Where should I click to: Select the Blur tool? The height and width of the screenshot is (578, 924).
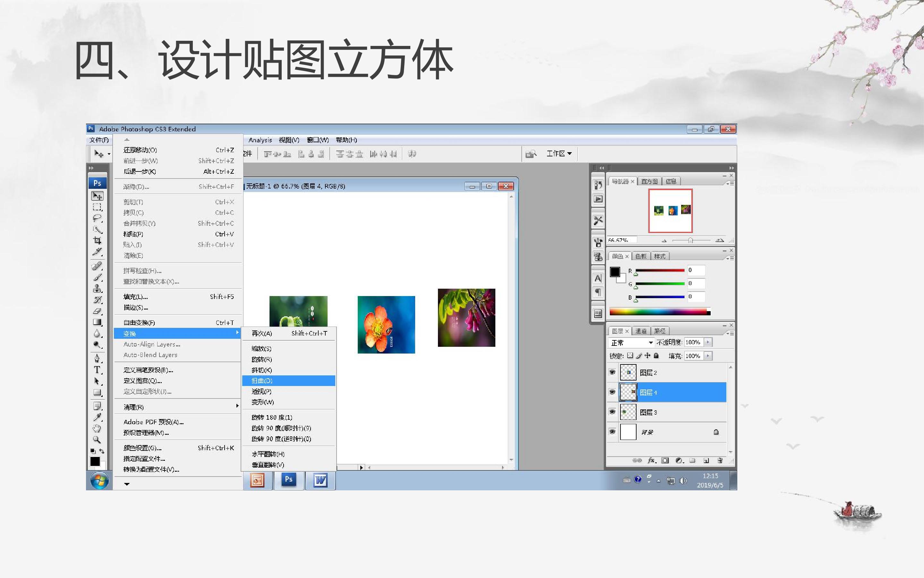click(97, 334)
